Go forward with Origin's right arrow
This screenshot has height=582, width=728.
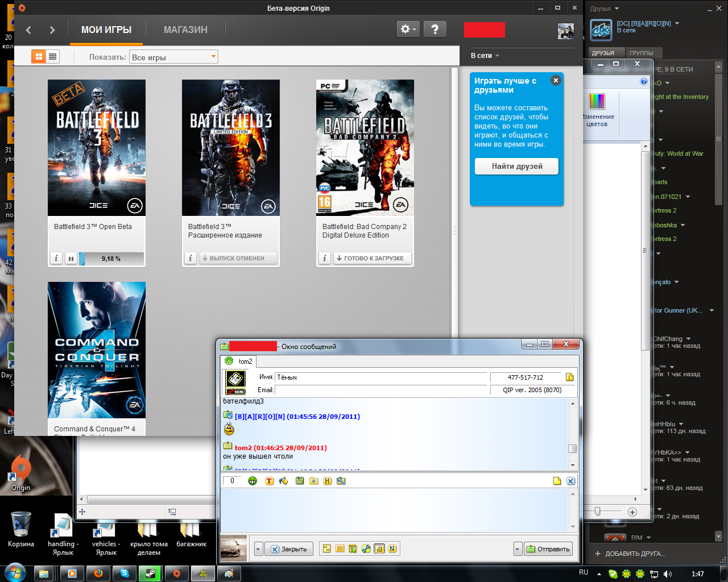pyautogui.click(x=52, y=30)
